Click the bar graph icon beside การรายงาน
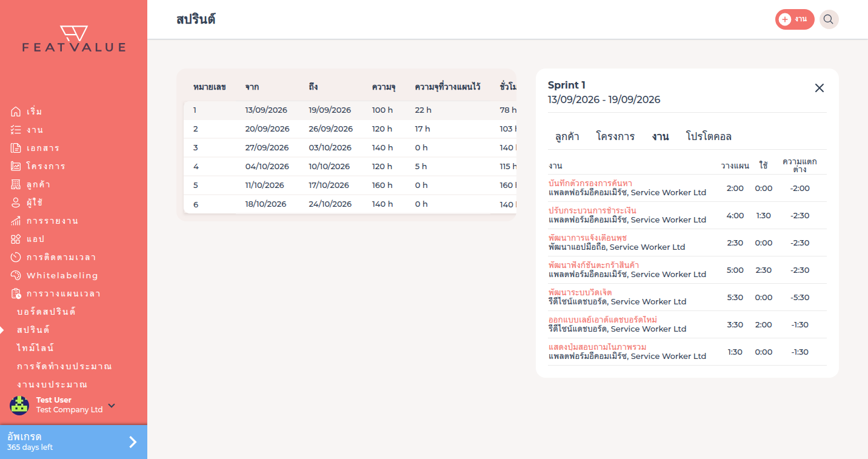 click(x=16, y=221)
